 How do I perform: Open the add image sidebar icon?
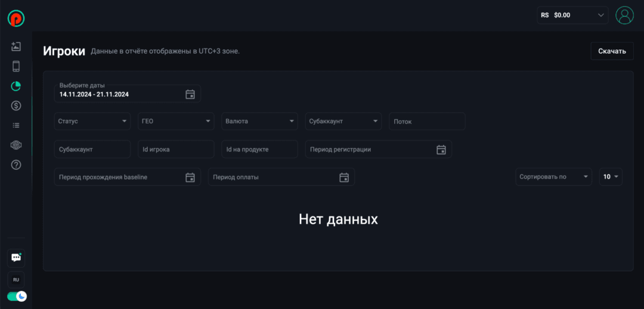point(16,47)
